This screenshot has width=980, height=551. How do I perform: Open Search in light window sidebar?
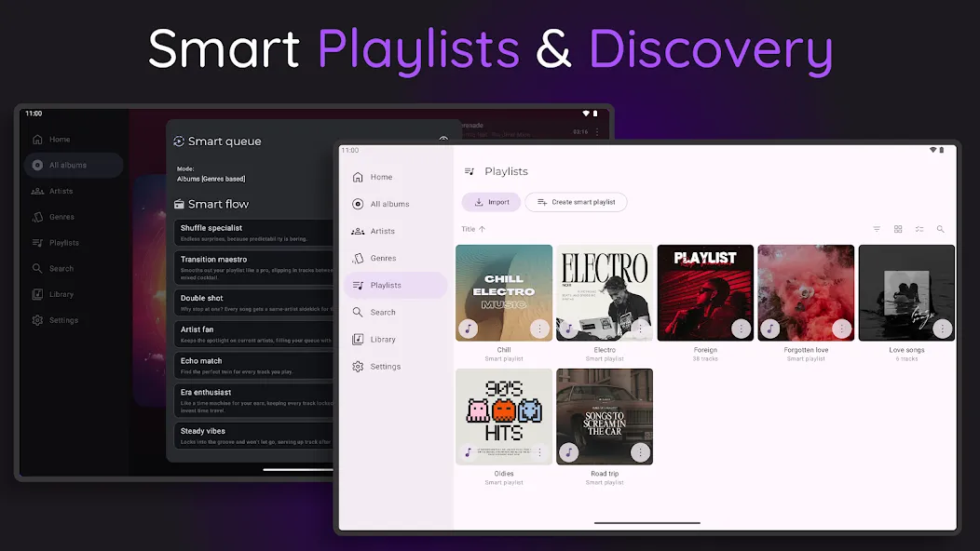coord(395,313)
